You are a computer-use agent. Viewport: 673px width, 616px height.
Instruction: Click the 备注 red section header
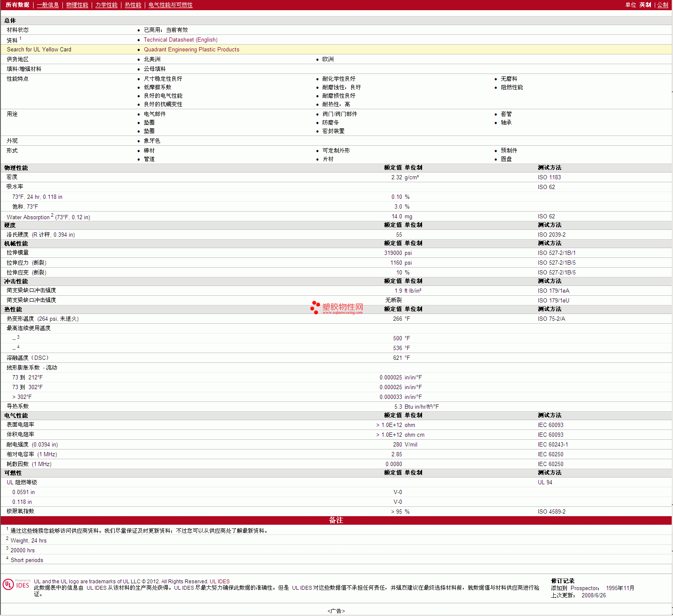click(x=336, y=520)
